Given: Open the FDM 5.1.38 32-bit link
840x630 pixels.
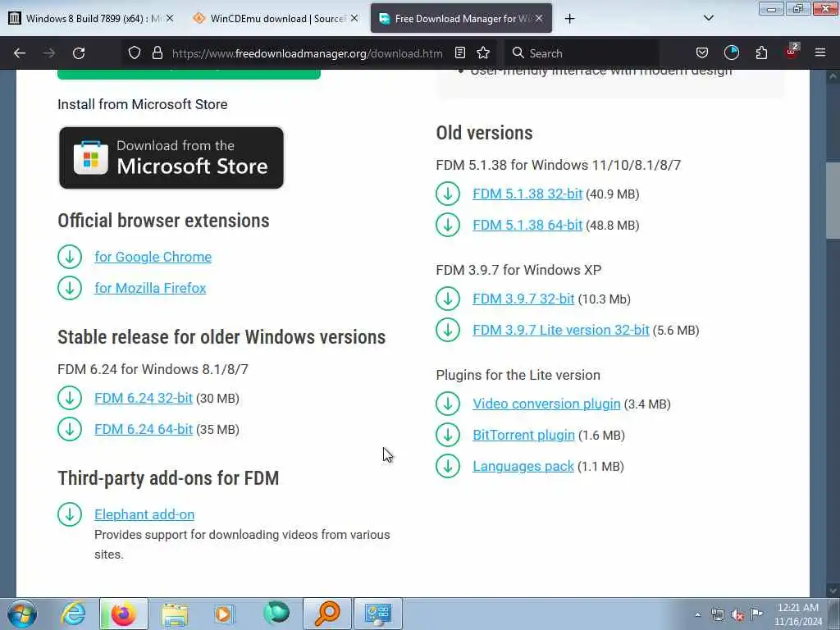Looking at the screenshot, I should tap(527, 194).
